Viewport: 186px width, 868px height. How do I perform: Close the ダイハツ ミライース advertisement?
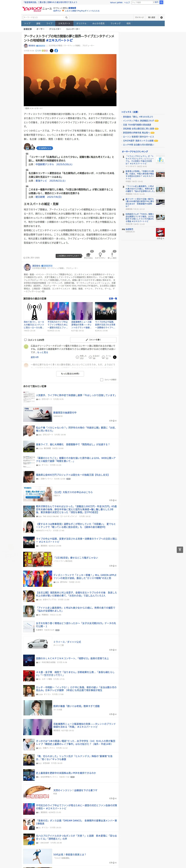[116, 650]
